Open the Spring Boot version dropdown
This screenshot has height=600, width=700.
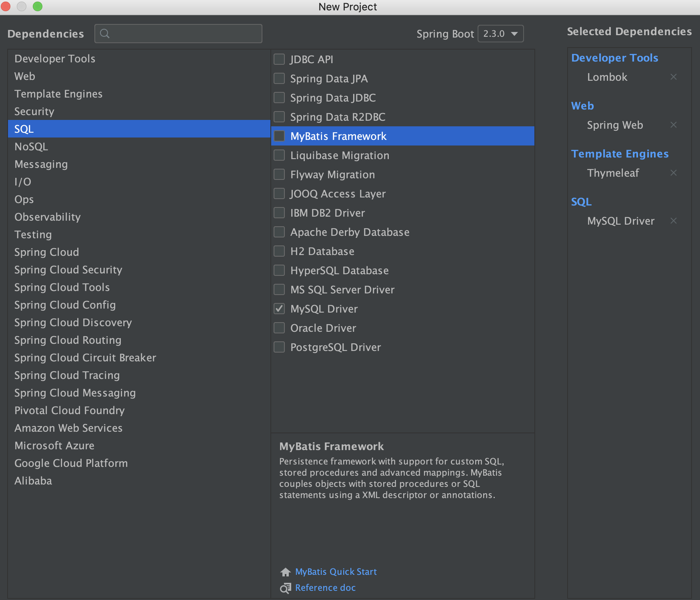pyautogui.click(x=501, y=34)
